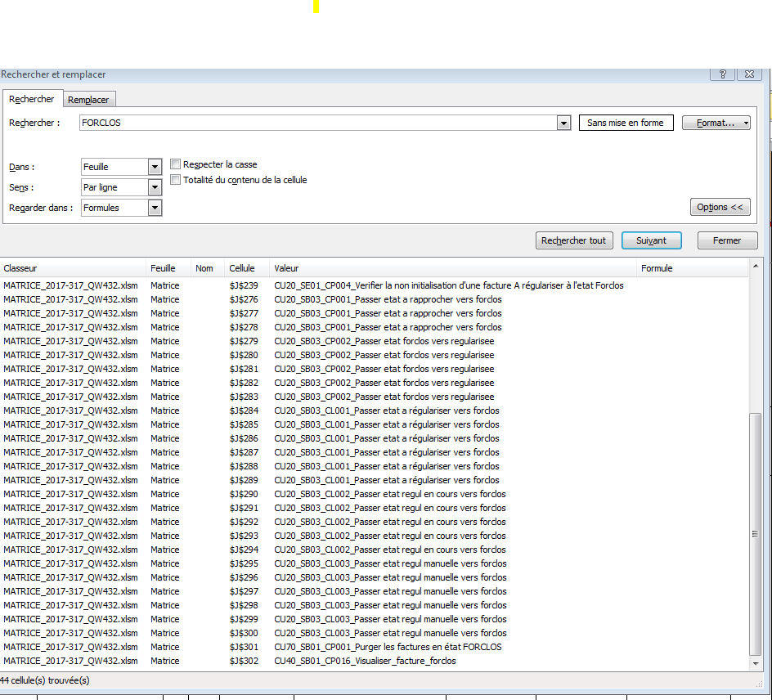Open the Format button dropdown arrow
This screenshot has height=700, width=772.
point(746,123)
